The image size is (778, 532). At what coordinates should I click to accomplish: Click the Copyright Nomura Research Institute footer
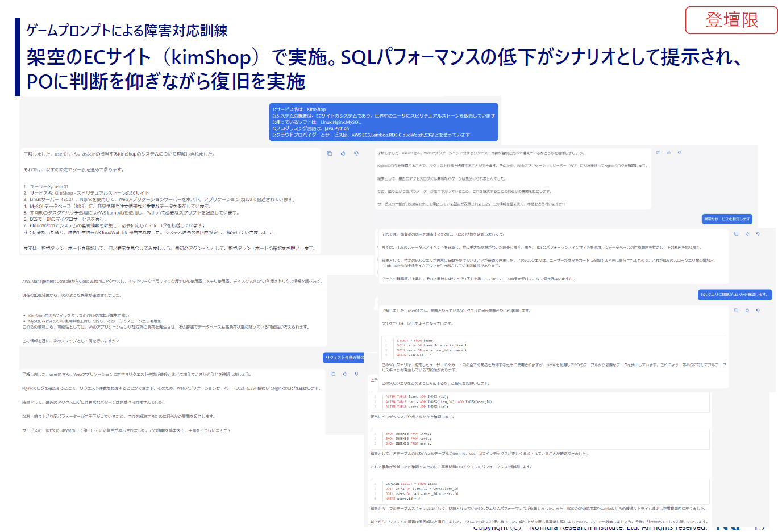coord(590,528)
